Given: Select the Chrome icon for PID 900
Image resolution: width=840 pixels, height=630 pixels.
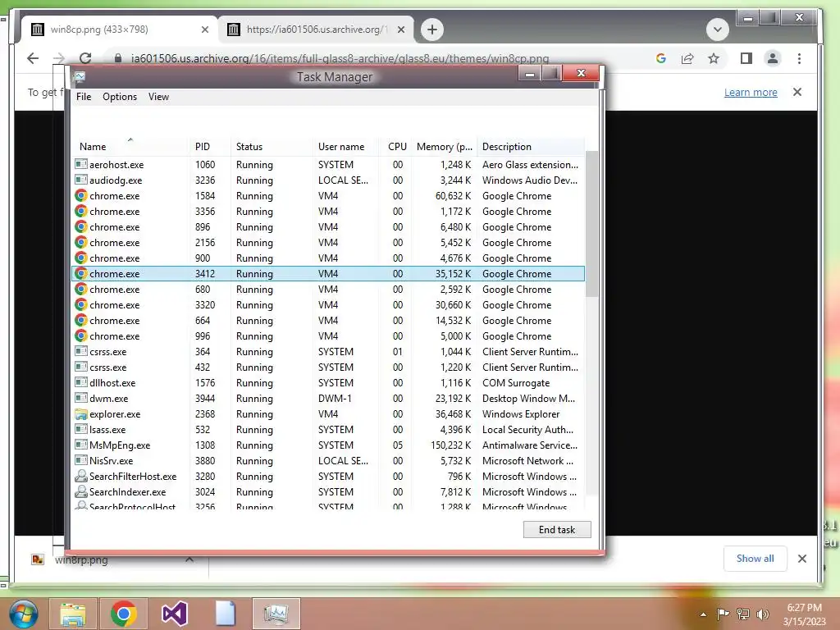Looking at the screenshot, I should 81,258.
